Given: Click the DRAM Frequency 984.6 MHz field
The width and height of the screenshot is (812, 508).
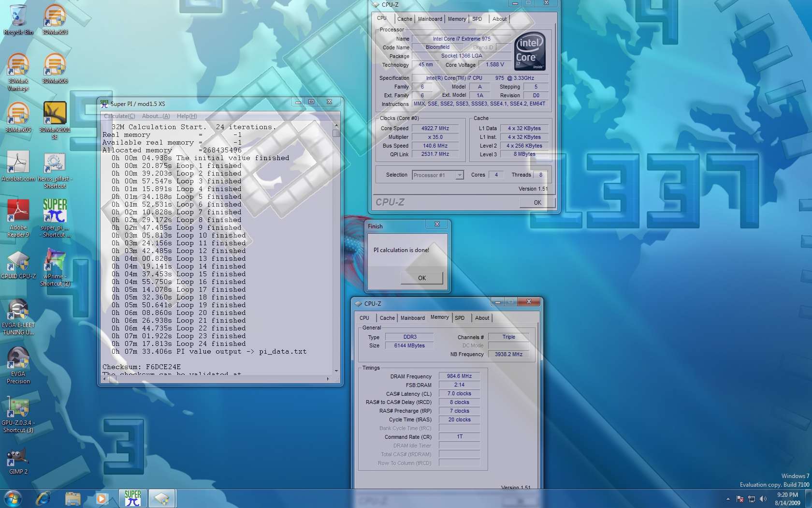Looking at the screenshot, I should click(459, 376).
